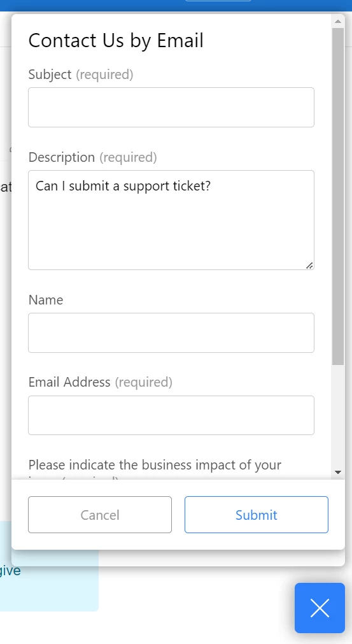Click the Contact Us by Email heading
The image size is (352, 644).
click(116, 41)
